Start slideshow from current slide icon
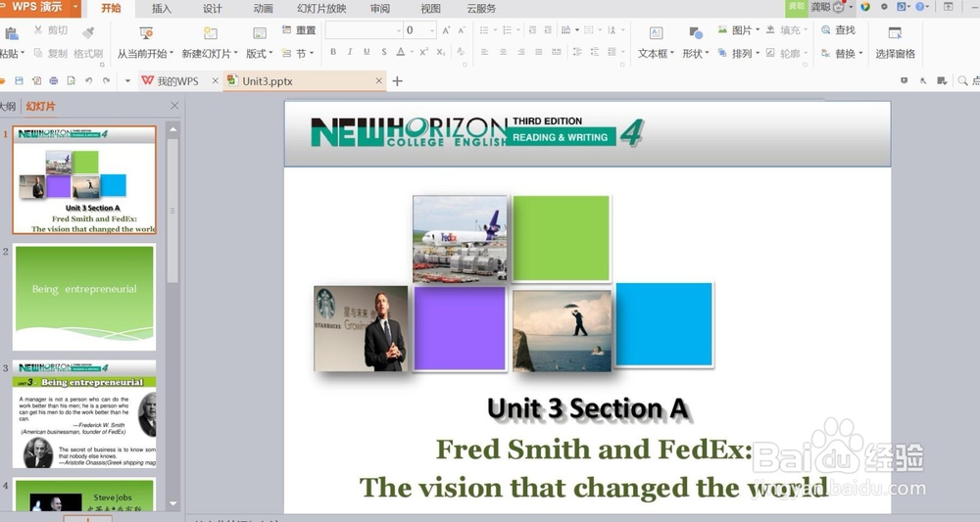This screenshot has height=522, width=980. pos(146,32)
